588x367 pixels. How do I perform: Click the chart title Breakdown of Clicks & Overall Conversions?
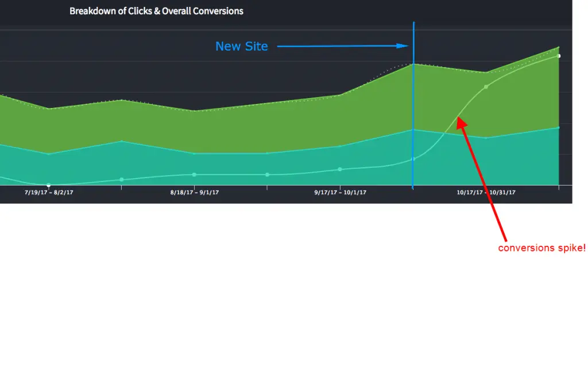click(x=156, y=11)
